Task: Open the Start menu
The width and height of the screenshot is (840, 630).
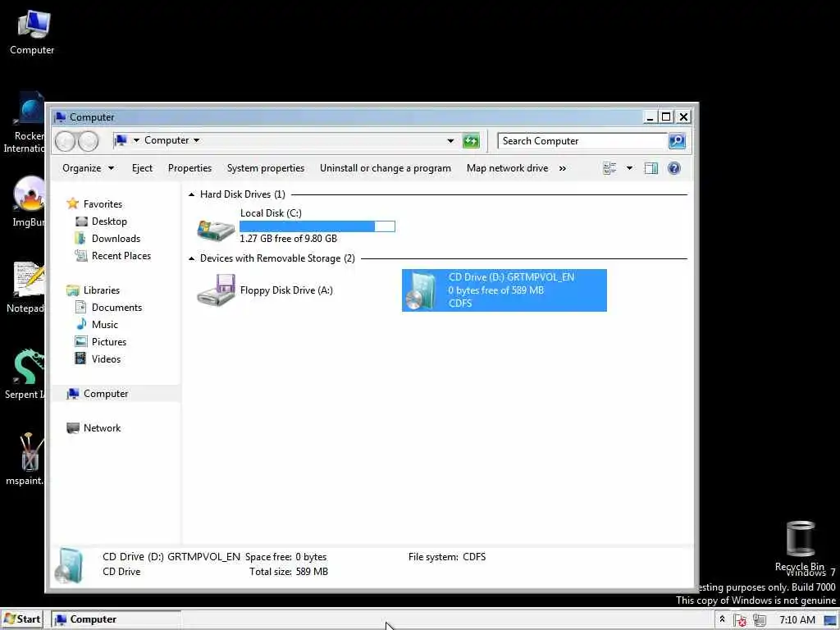Action: (22, 619)
